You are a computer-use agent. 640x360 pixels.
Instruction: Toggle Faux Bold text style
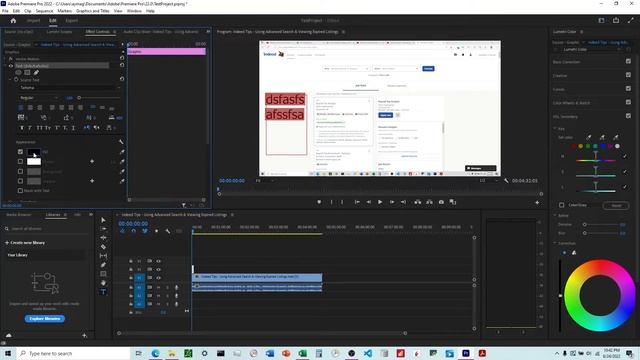[x=22, y=128]
